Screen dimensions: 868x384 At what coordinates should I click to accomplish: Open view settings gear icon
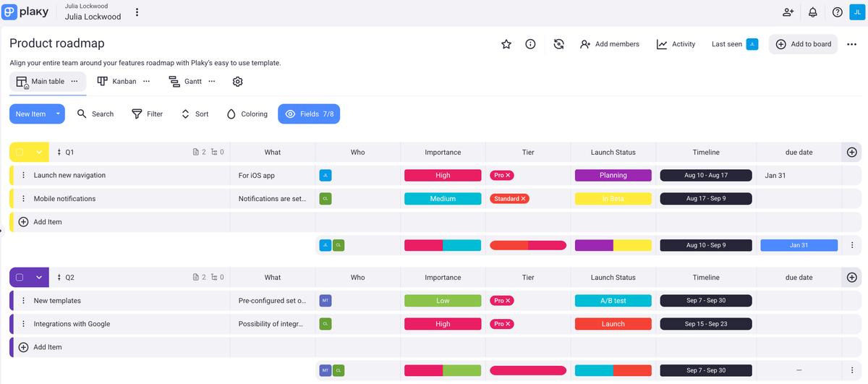(x=237, y=82)
